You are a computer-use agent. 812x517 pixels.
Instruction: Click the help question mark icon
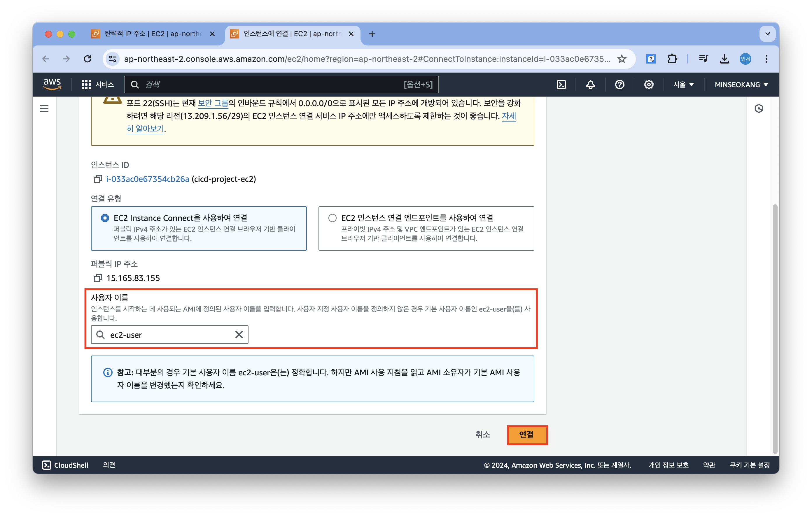[619, 85]
